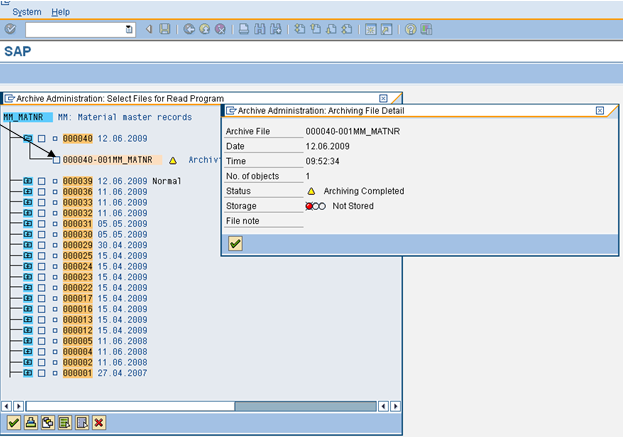The image size is (623, 437).
Task: Tick the checkbox for session 000017
Action: point(41,298)
